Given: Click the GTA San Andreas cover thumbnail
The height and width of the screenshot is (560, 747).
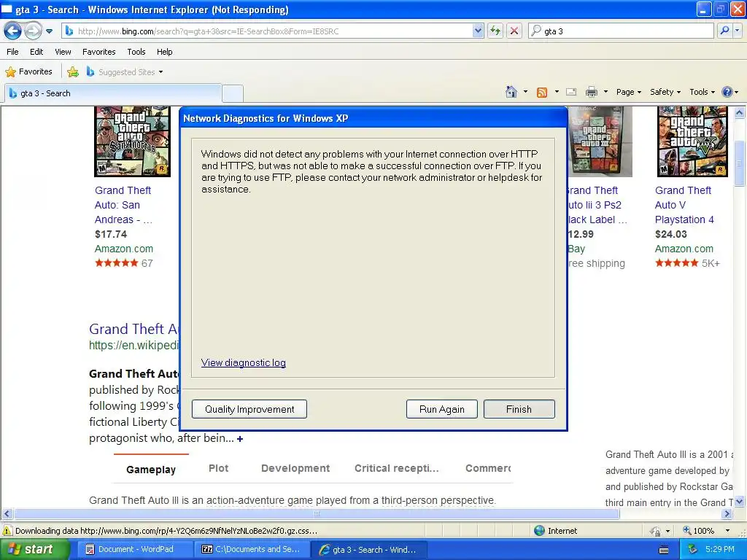Looking at the screenshot, I should 133,142.
